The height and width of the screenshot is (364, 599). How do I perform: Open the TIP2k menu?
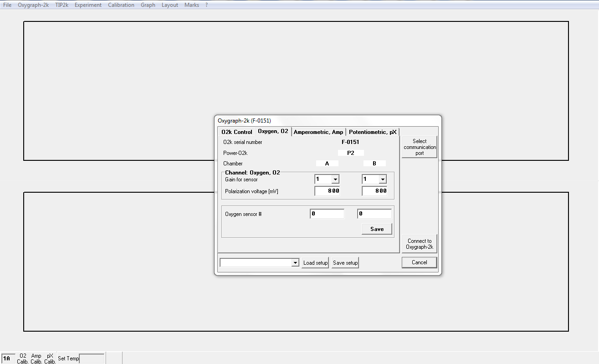coord(61,5)
